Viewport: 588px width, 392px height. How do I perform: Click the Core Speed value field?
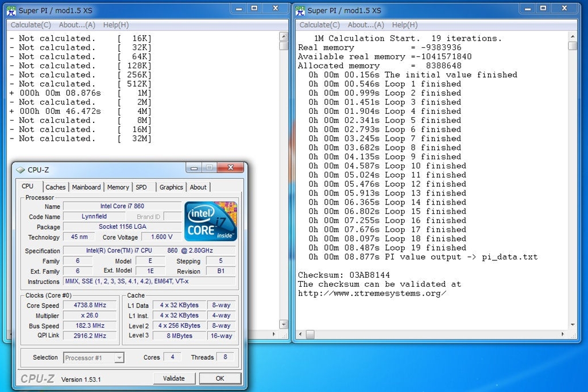pyautogui.click(x=90, y=305)
